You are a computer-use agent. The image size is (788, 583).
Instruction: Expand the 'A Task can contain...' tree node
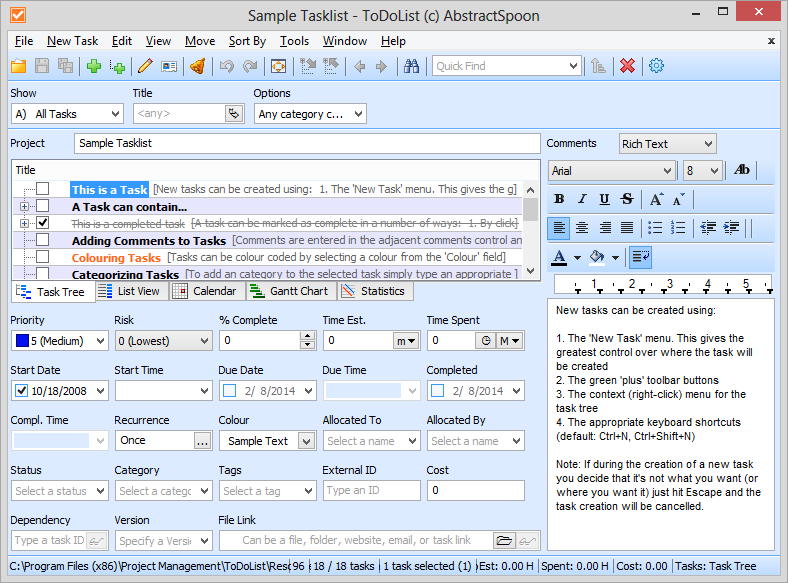24,206
